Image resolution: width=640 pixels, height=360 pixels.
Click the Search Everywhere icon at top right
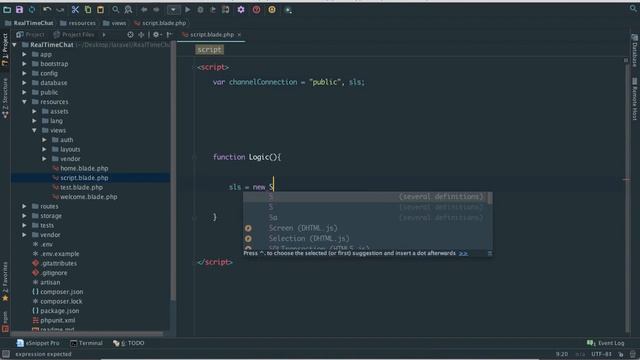[x=633, y=8]
